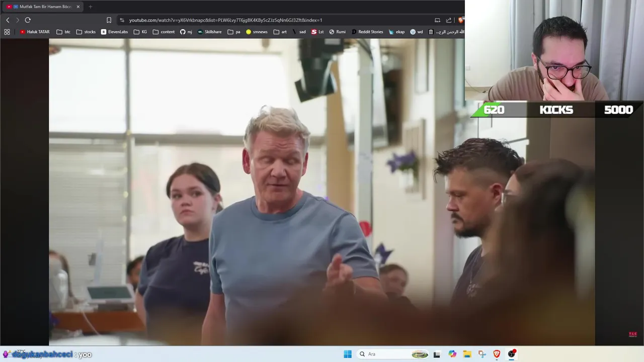Open site settings icon in address bar
The width and height of the screenshot is (644, 362).
click(122, 20)
